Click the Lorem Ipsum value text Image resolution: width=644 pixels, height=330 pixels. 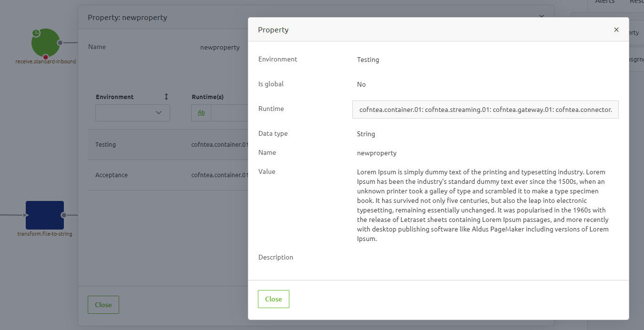(483, 205)
